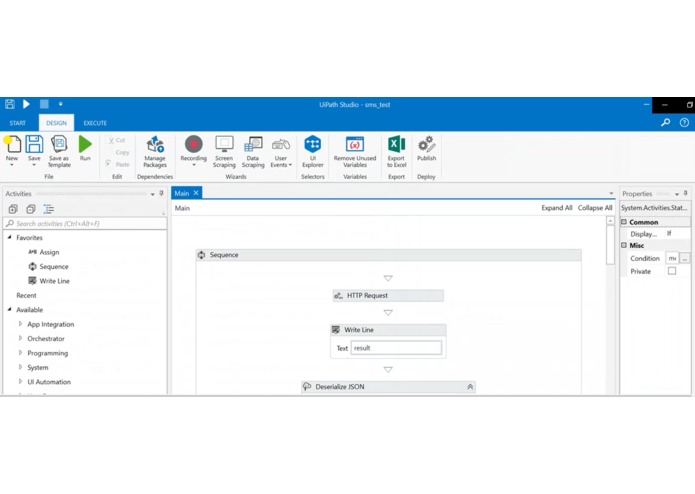Select Write Line in Favorites
The width and height of the screenshot is (695, 494).
click(x=55, y=281)
